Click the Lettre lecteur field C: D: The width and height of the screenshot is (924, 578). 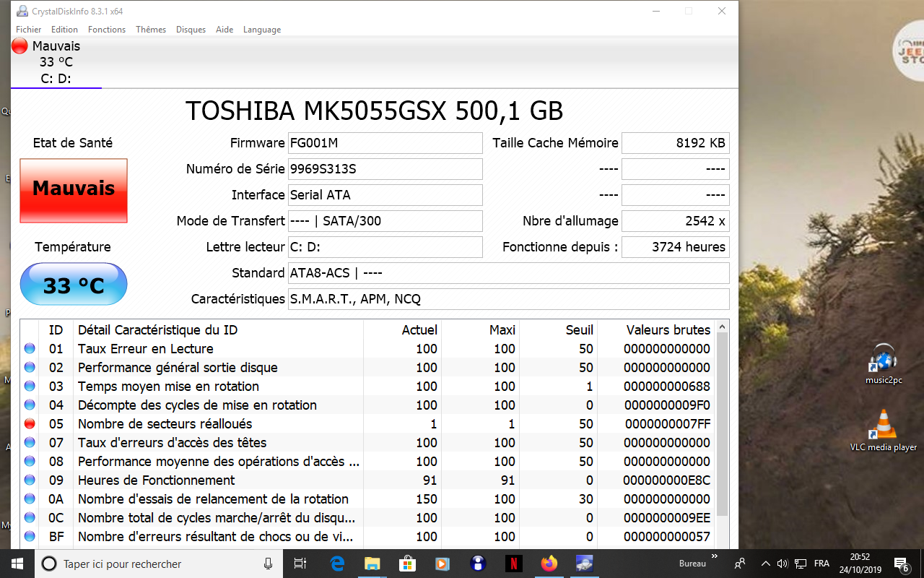click(385, 247)
